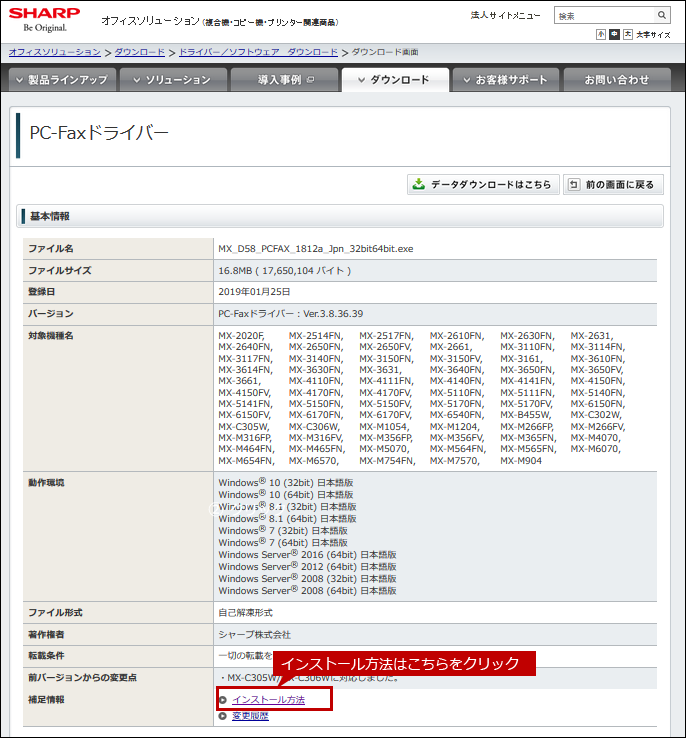Expand the 製品ラインアップ chevron

point(19,80)
